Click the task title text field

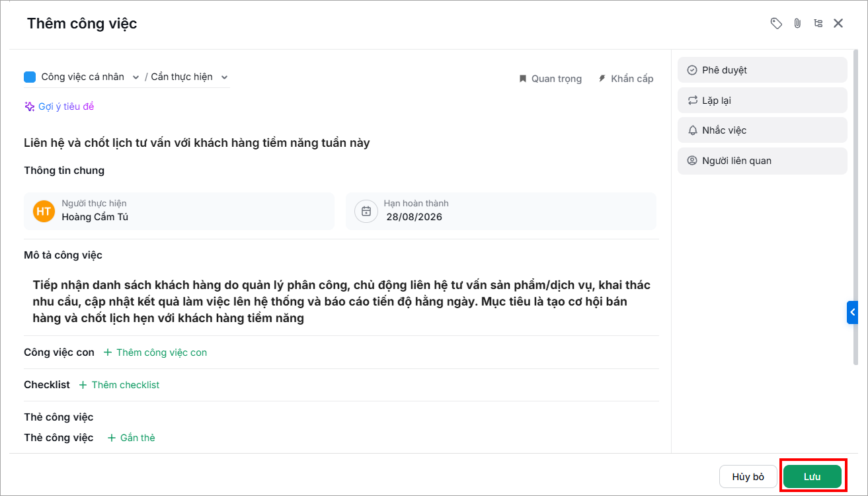(x=340, y=143)
